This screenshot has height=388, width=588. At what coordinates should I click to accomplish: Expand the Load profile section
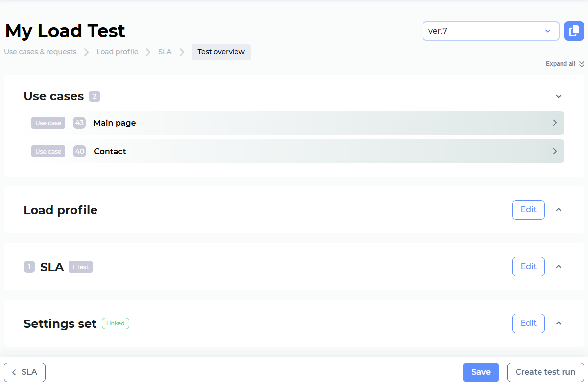(x=558, y=209)
